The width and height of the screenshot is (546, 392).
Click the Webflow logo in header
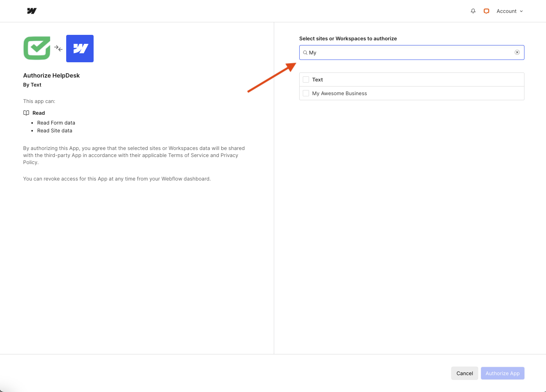32,11
